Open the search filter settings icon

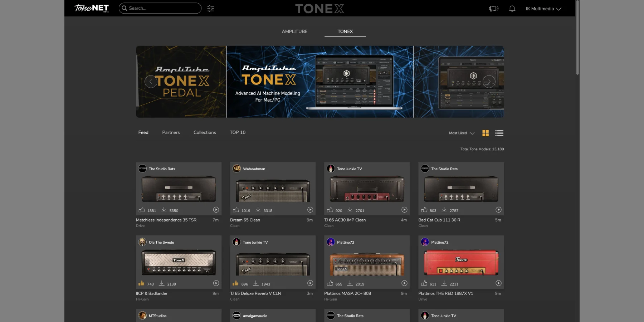[211, 9]
